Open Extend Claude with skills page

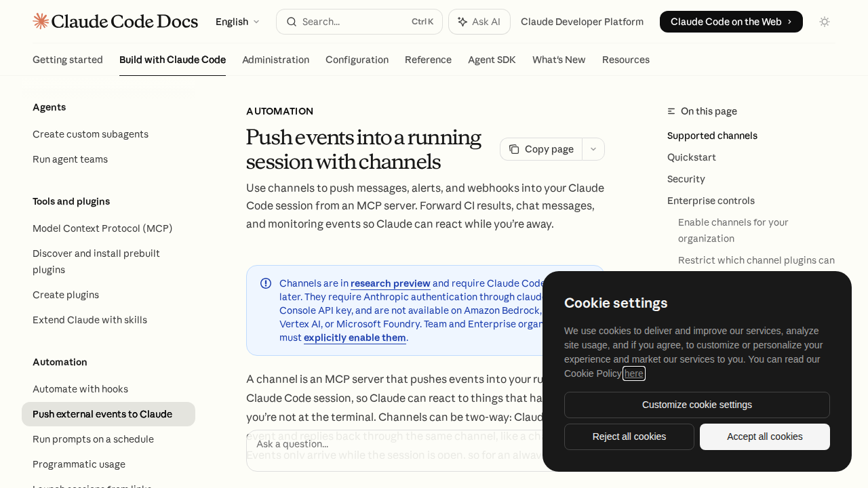click(90, 320)
